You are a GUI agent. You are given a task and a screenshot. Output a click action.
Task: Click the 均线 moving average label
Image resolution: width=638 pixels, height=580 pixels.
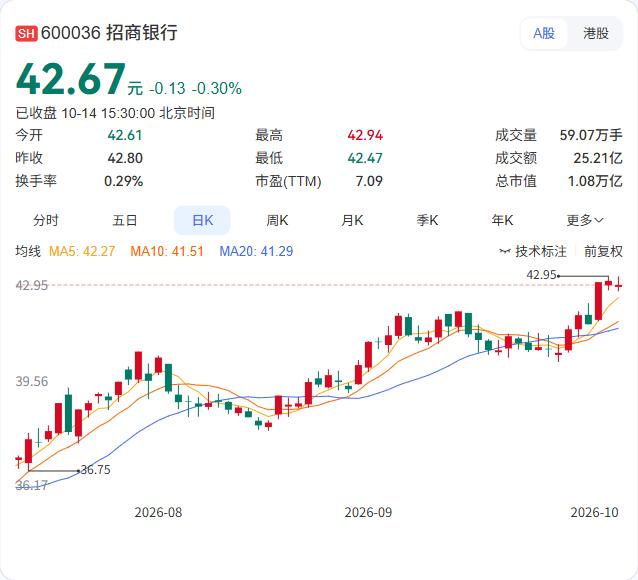pos(28,251)
